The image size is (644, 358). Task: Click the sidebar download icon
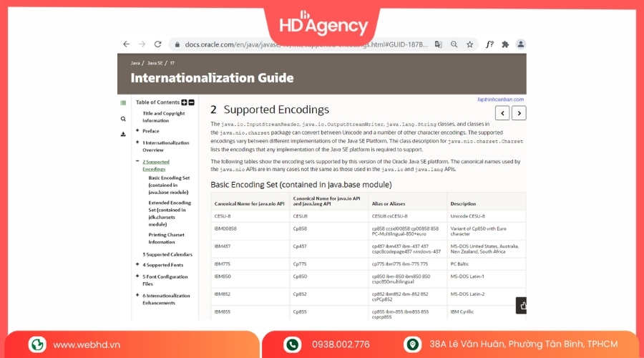click(x=123, y=134)
